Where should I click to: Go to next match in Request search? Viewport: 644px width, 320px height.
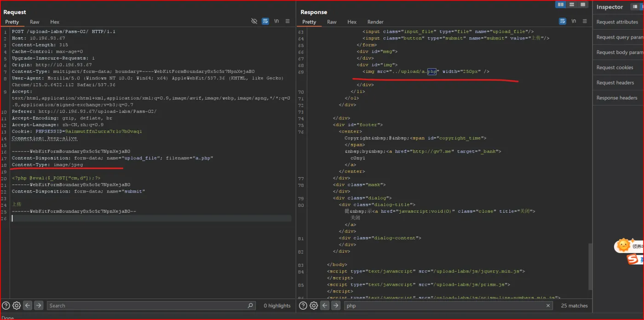pyautogui.click(x=39, y=305)
